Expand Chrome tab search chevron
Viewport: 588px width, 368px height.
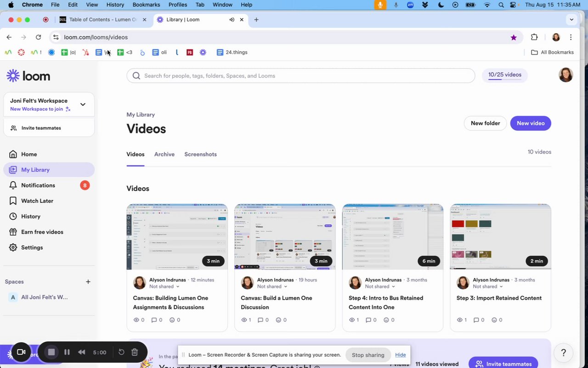tap(571, 20)
